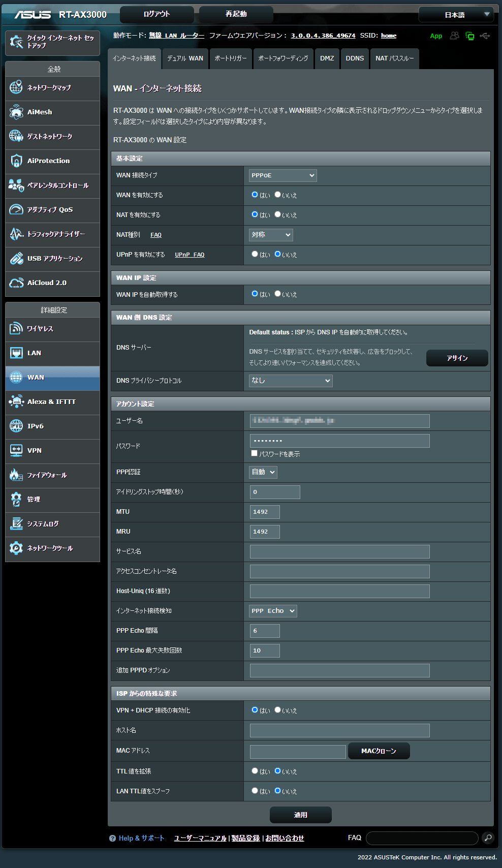Click the MACクローン button

tap(379, 751)
